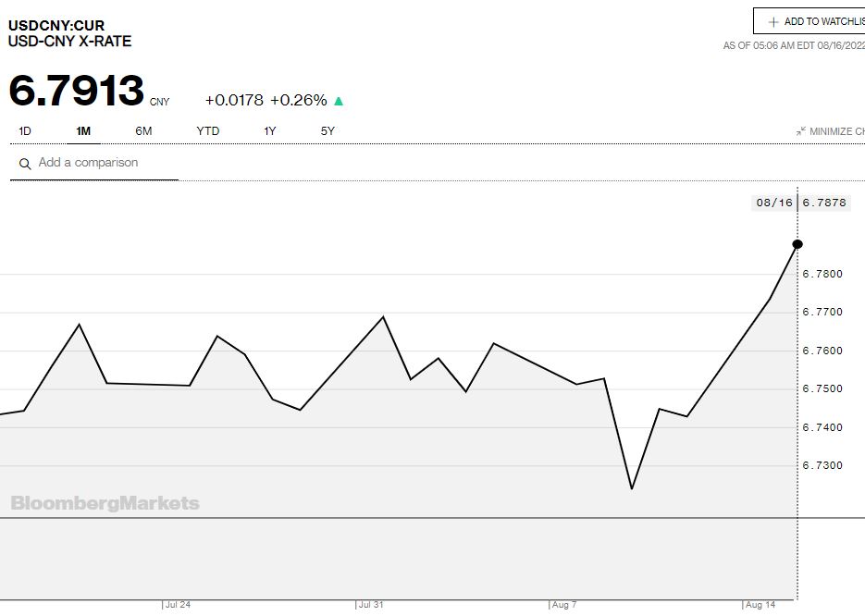
Task: Click the minimize chart arrows icon
Action: [x=801, y=131]
